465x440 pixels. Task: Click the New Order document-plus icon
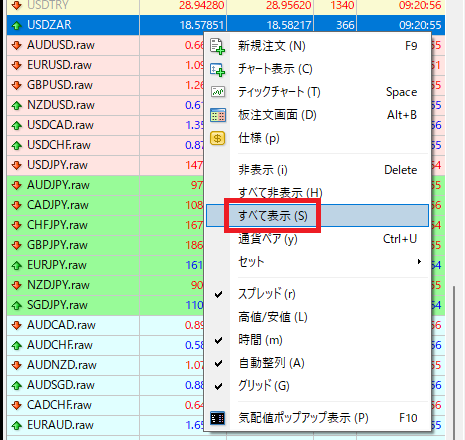pos(217,46)
